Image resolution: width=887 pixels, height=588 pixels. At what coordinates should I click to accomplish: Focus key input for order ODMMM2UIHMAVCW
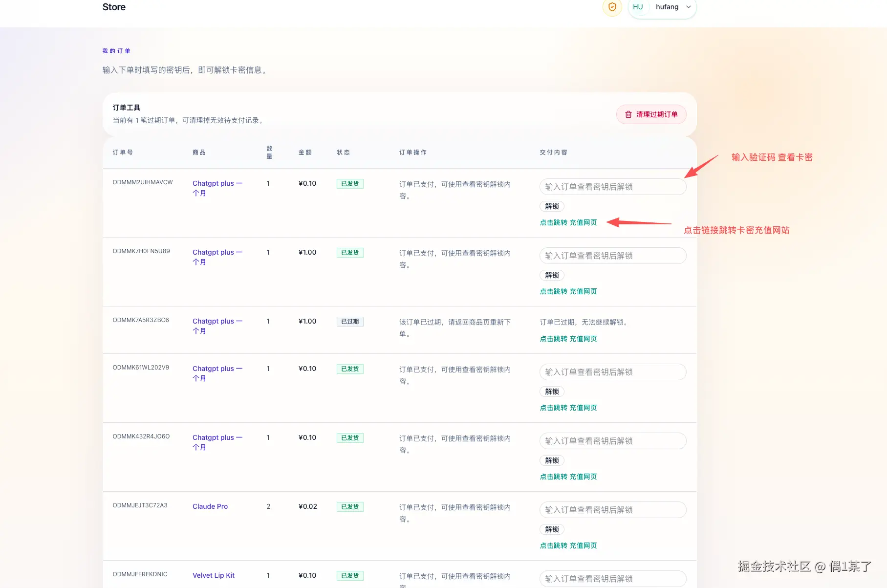pyautogui.click(x=613, y=187)
